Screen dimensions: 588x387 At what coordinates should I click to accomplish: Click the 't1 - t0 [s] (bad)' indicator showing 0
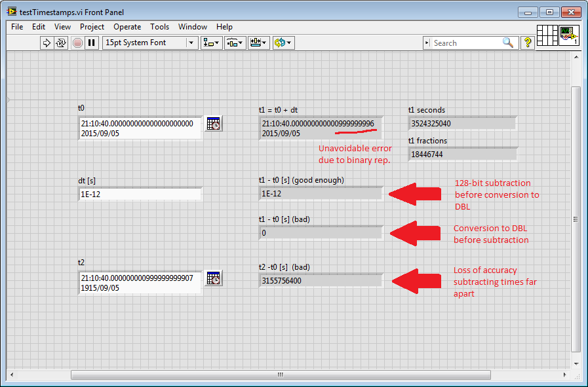321,233
